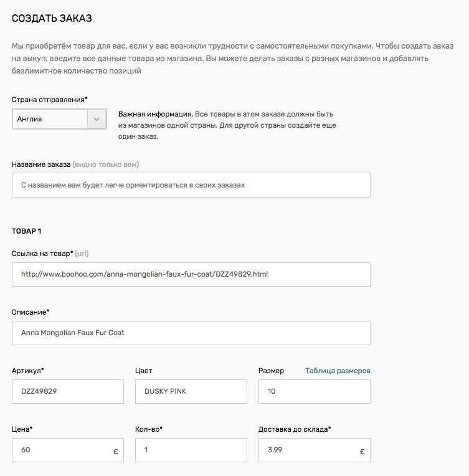
Task: Click the Артикул field containing DZZ49829
Action: 68,392
